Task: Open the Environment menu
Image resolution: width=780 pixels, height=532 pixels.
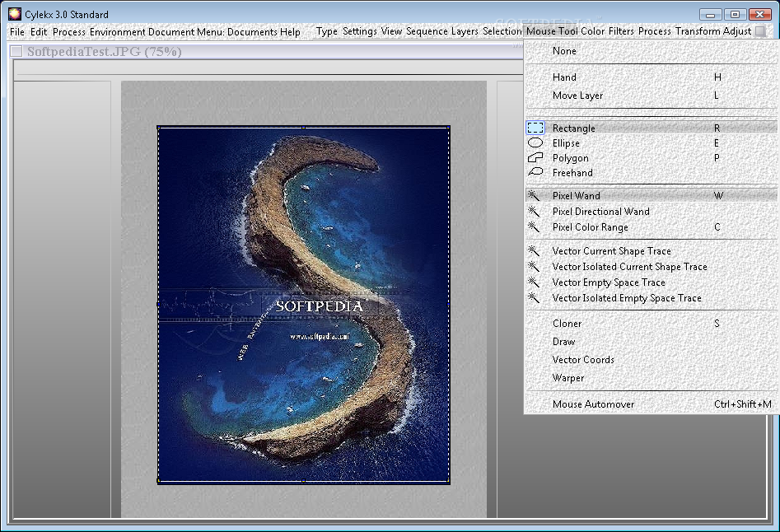Action: point(118,32)
